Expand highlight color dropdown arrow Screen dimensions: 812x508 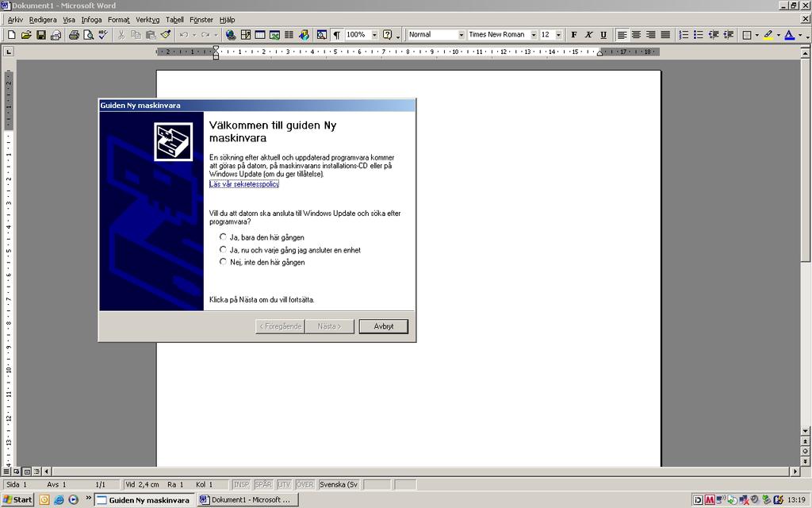(x=779, y=35)
